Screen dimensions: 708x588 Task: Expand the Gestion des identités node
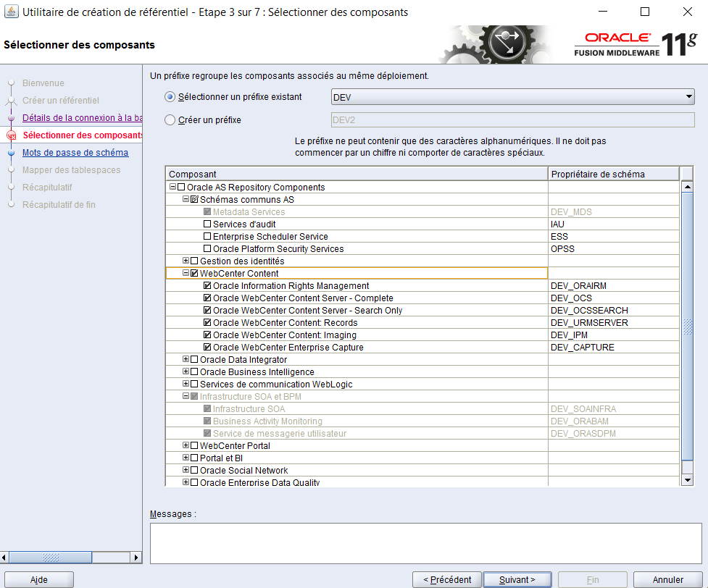(x=186, y=261)
